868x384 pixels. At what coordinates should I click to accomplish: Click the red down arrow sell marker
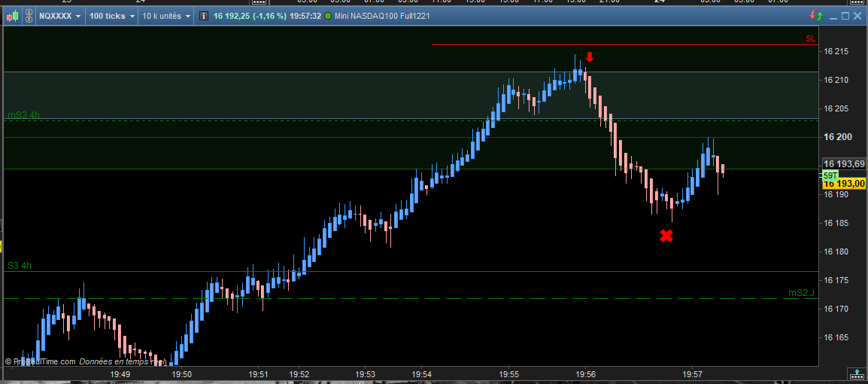pyautogui.click(x=590, y=56)
